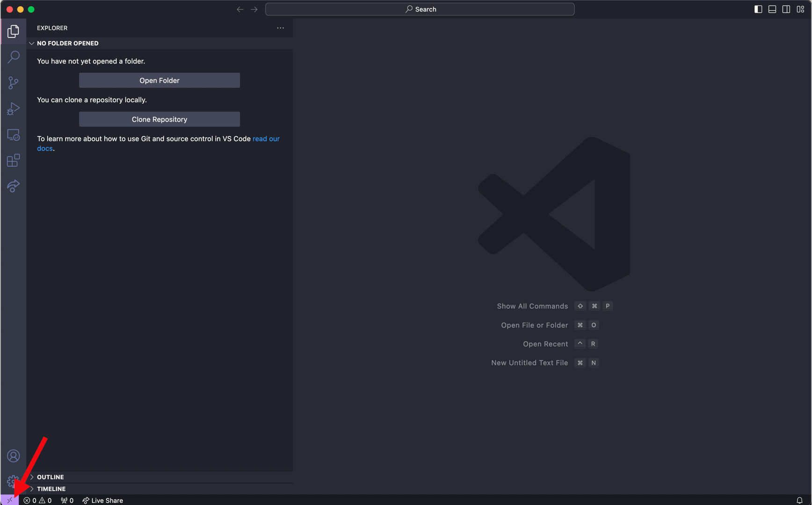Viewport: 812px width, 505px height.
Task: Show errors and warnings in status bar
Action: pos(37,500)
